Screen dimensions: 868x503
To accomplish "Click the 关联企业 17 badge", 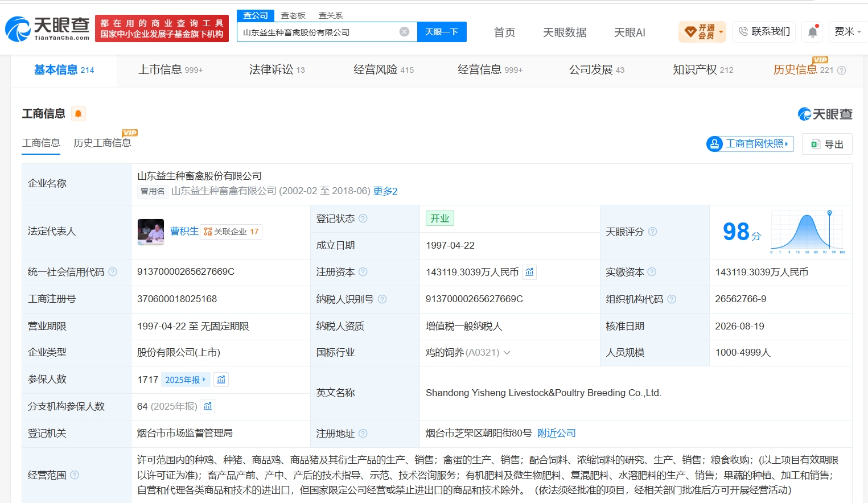I will tap(231, 232).
